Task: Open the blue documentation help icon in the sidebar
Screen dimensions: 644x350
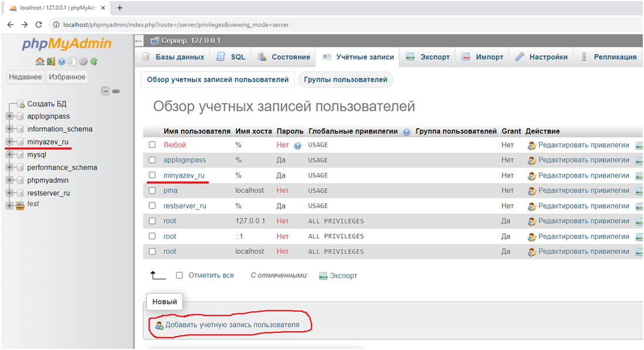Action: [61, 61]
